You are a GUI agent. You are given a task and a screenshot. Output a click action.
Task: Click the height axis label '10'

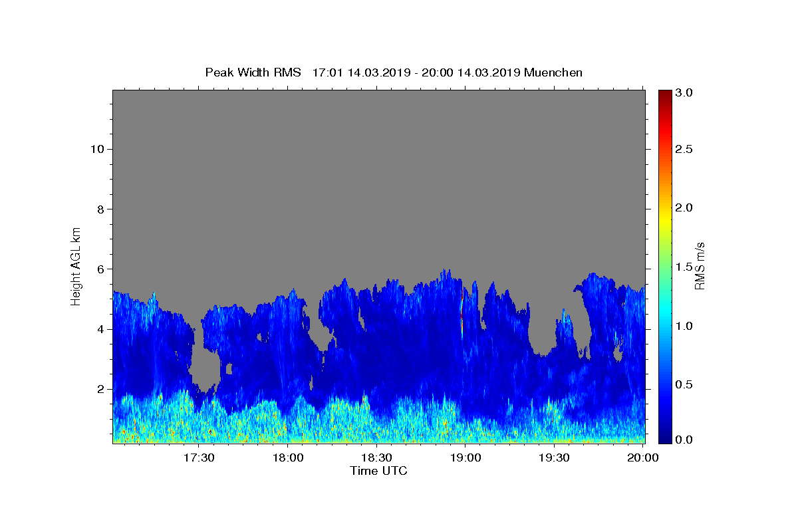pyautogui.click(x=97, y=149)
